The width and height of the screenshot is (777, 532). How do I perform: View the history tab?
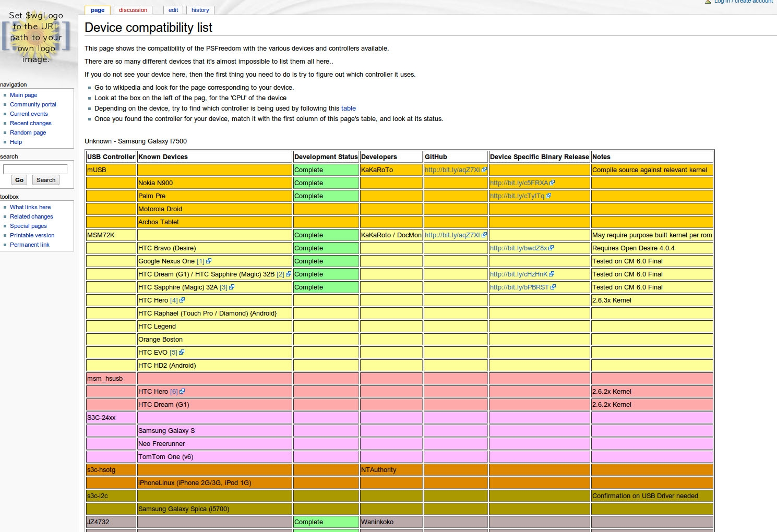(200, 10)
